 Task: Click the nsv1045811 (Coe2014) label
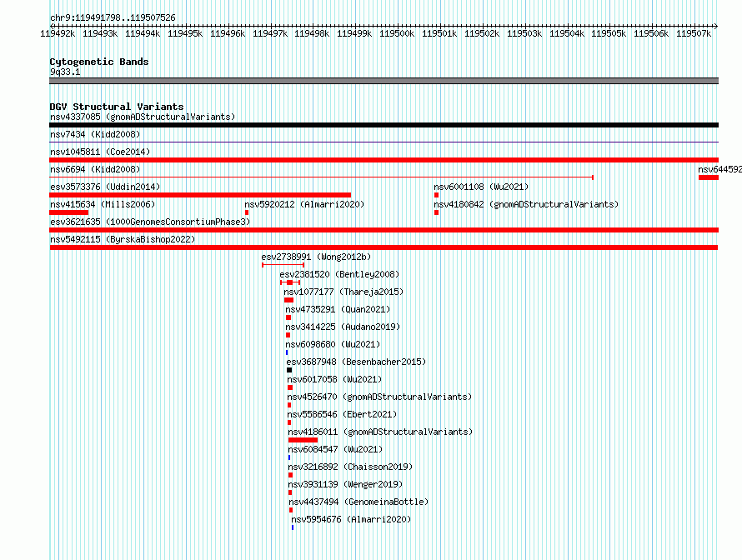(100, 152)
